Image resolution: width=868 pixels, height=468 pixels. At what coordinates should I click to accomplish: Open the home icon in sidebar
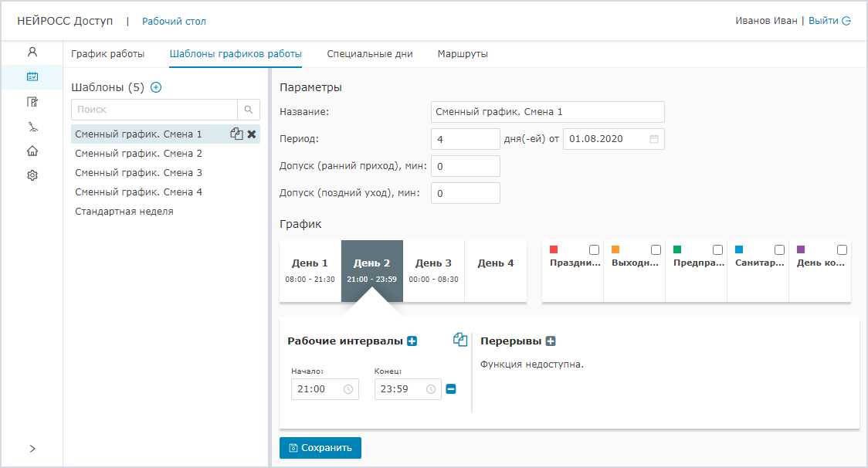tap(32, 151)
